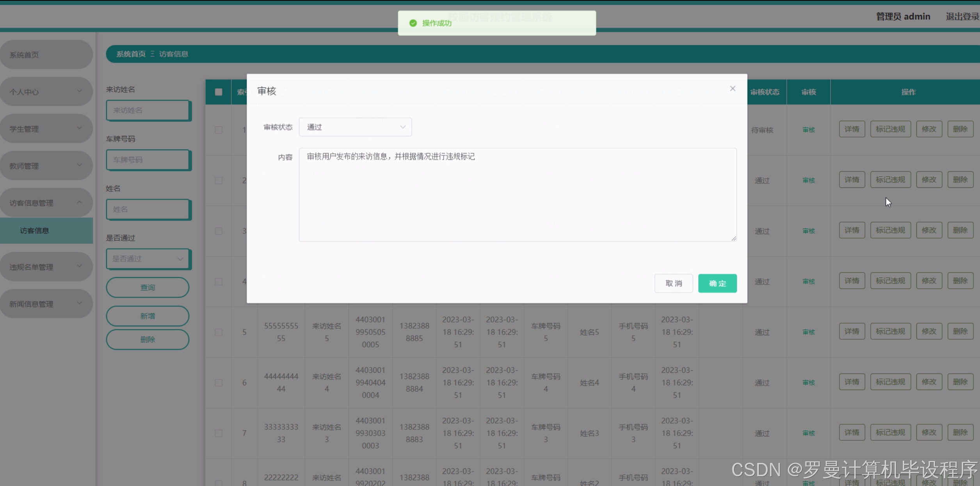Screen dimensions: 980x486
Task: Click 退出登录 in top bar
Action: pos(962,16)
